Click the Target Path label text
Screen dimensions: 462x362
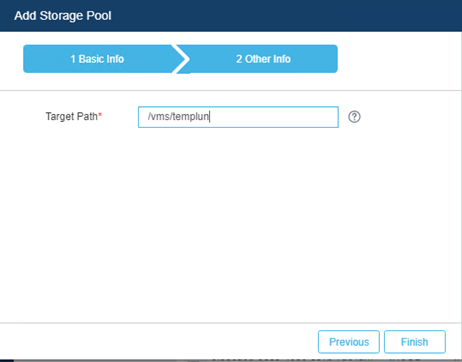pyautogui.click(x=71, y=116)
